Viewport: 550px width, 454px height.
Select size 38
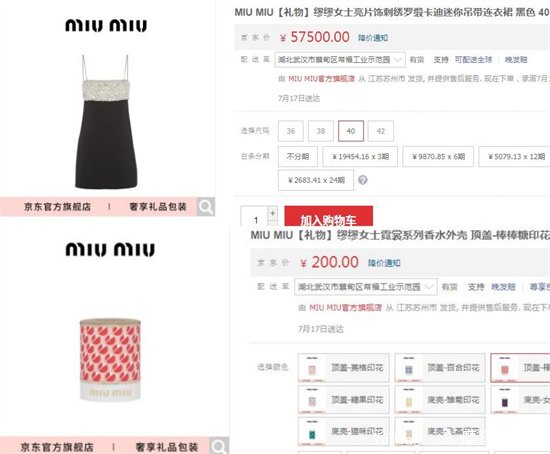pyautogui.click(x=321, y=131)
